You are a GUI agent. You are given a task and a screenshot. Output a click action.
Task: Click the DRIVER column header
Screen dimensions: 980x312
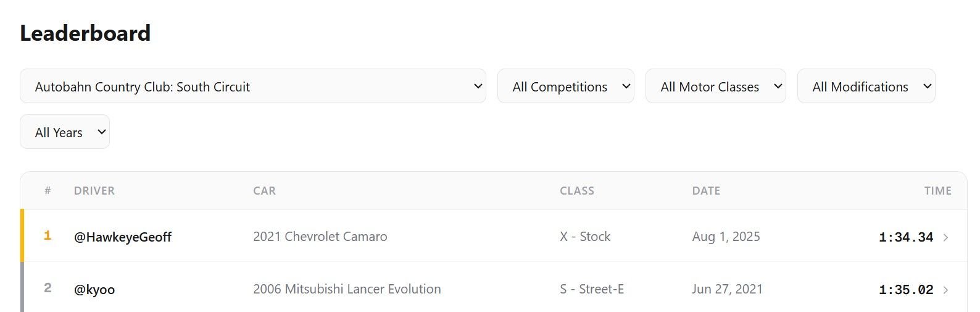pos(94,191)
